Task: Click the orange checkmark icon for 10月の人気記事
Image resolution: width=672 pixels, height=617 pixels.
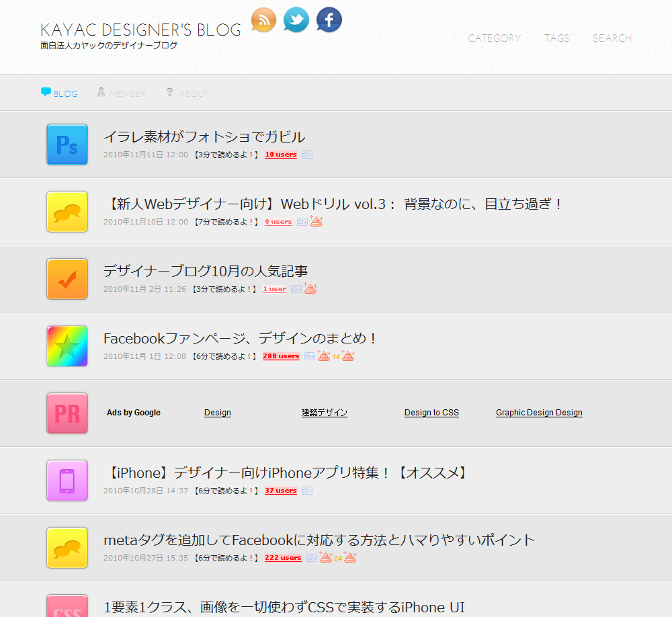Action: [x=67, y=279]
